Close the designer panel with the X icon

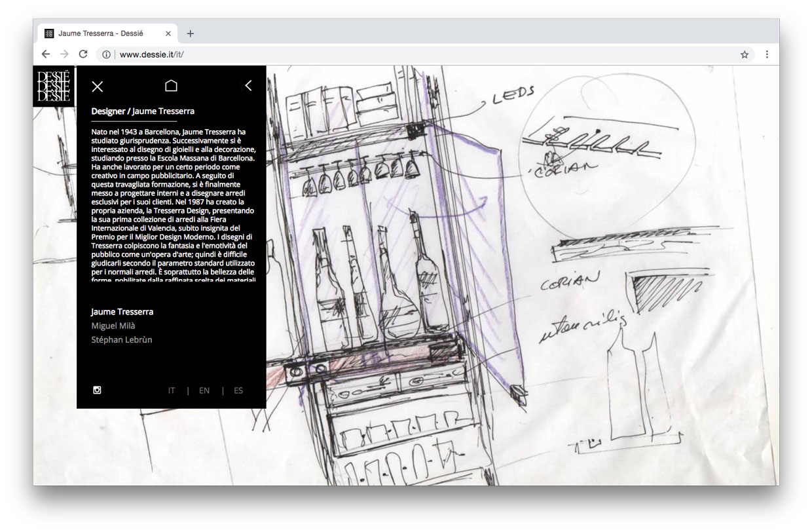click(98, 86)
